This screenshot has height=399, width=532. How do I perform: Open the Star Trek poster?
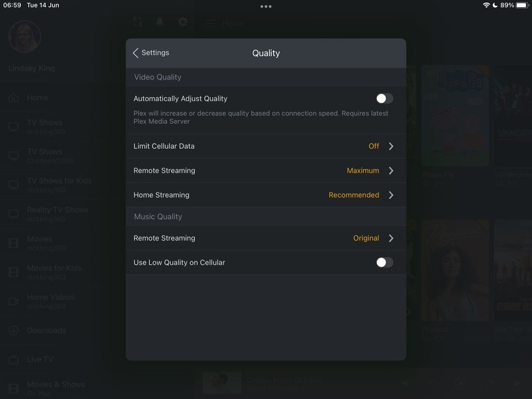513,270
